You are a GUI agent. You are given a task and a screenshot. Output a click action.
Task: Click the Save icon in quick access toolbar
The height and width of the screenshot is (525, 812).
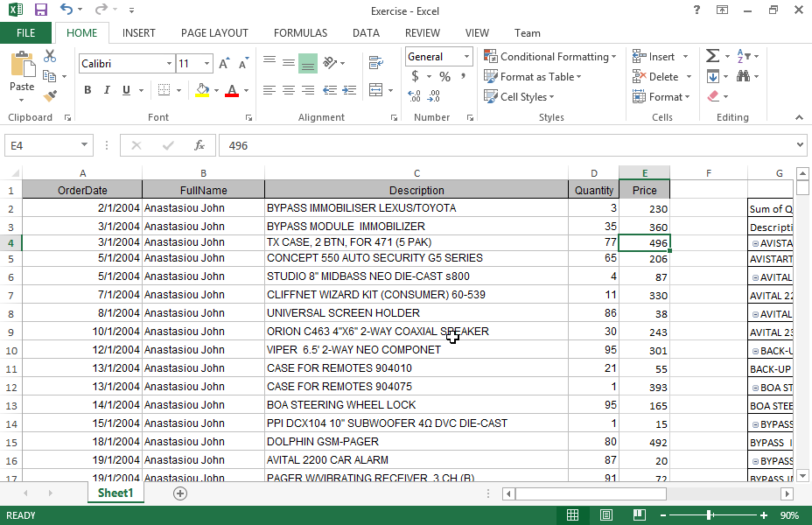coord(41,10)
